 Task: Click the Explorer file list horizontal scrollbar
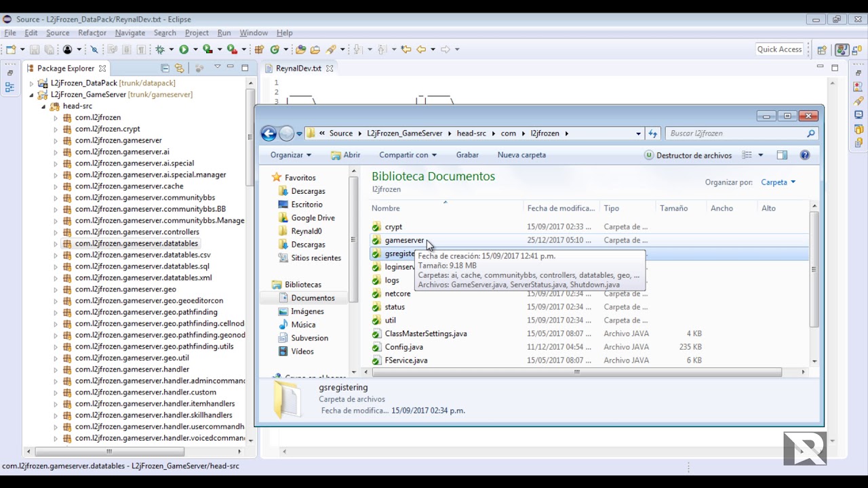576,372
